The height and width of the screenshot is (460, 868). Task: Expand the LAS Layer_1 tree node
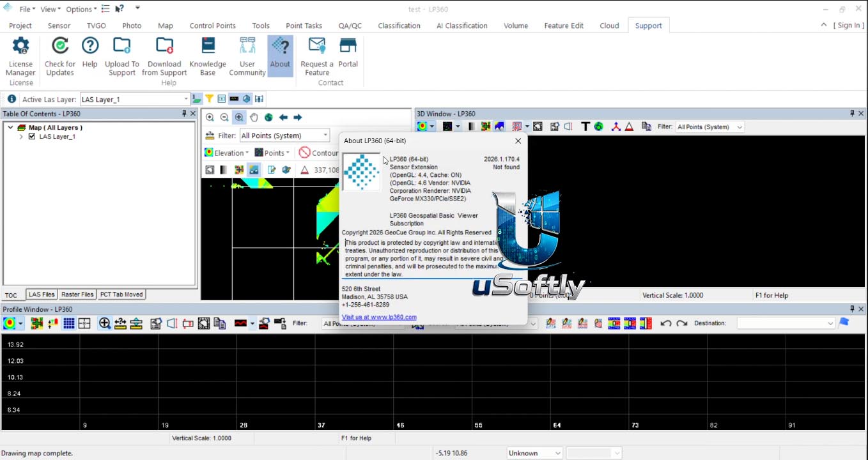tap(21, 137)
